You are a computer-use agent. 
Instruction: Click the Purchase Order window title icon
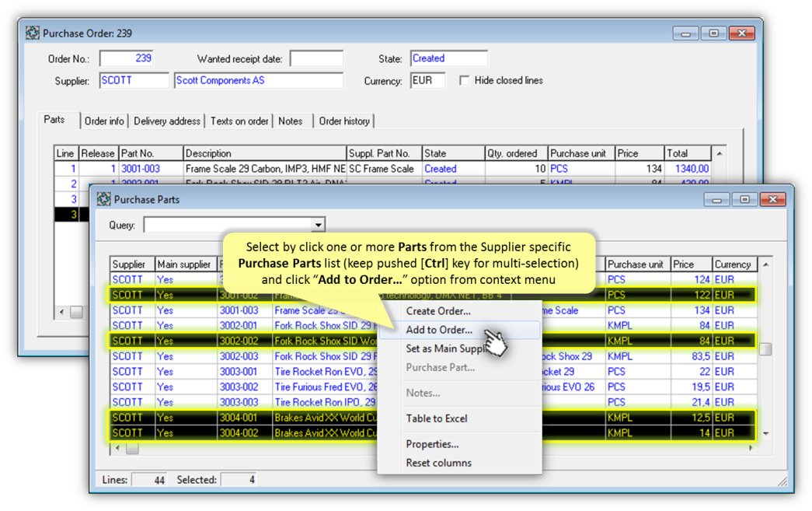click(x=32, y=33)
